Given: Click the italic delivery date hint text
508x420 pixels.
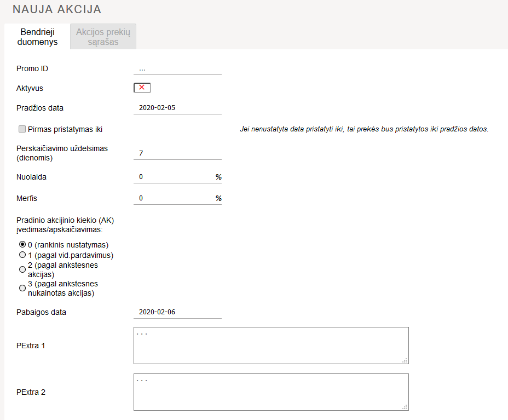Looking at the screenshot, I should click(x=363, y=130).
